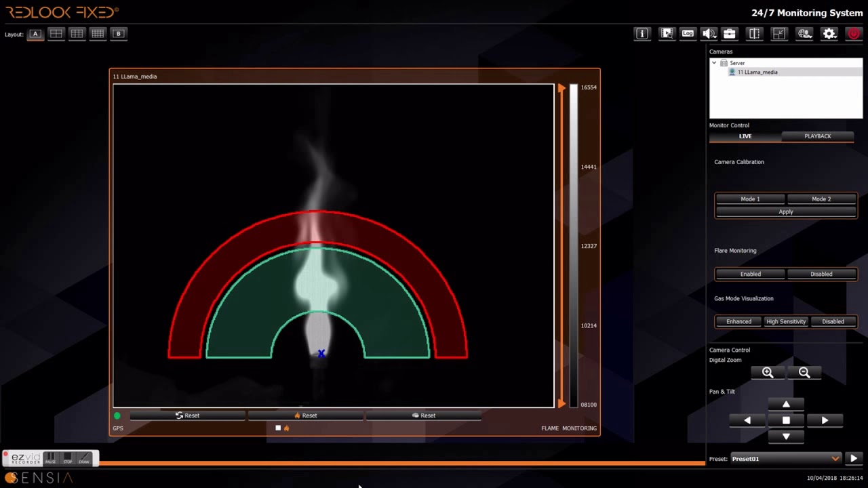Stop the ezvid recording

(x=67, y=459)
